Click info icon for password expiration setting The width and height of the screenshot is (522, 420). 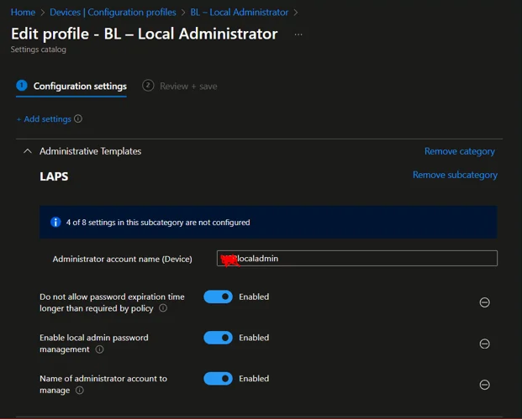point(163,308)
